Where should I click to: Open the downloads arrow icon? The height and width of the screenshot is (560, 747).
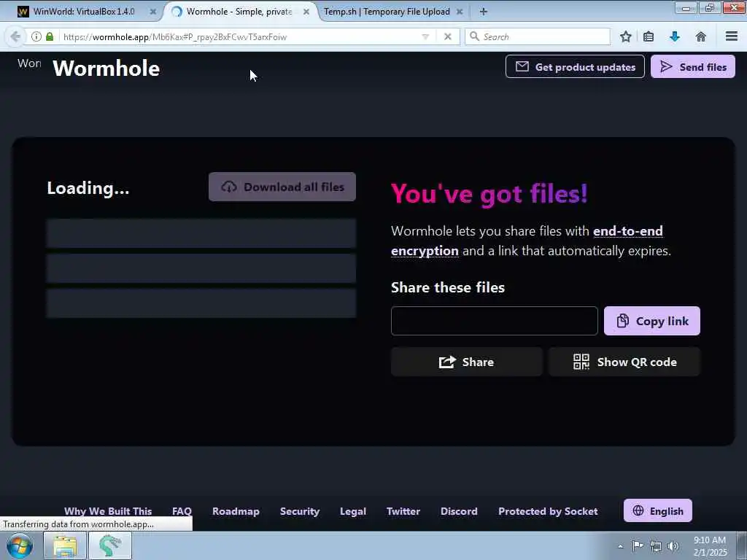pyautogui.click(x=675, y=36)
